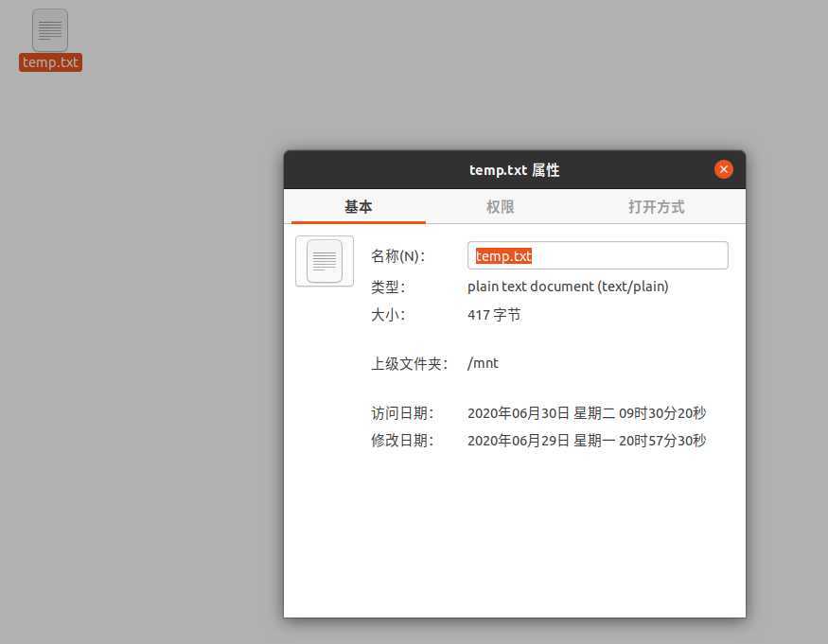Screen dimensions: 828x644
Task: Click the '上级文件夹:' label
Action: pos(409,364)
